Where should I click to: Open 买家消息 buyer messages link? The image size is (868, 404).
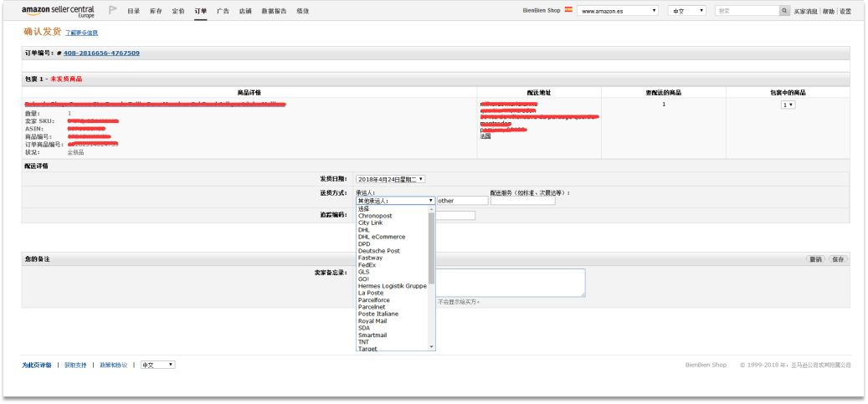[806, 11]
